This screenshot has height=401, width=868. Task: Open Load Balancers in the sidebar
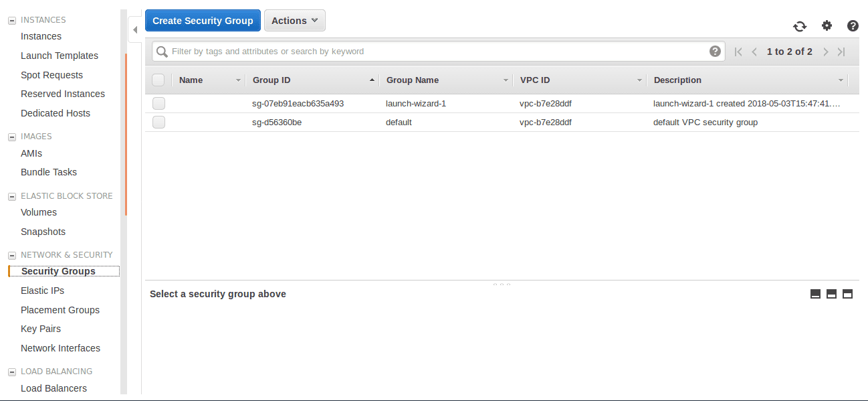click(53, 388)
